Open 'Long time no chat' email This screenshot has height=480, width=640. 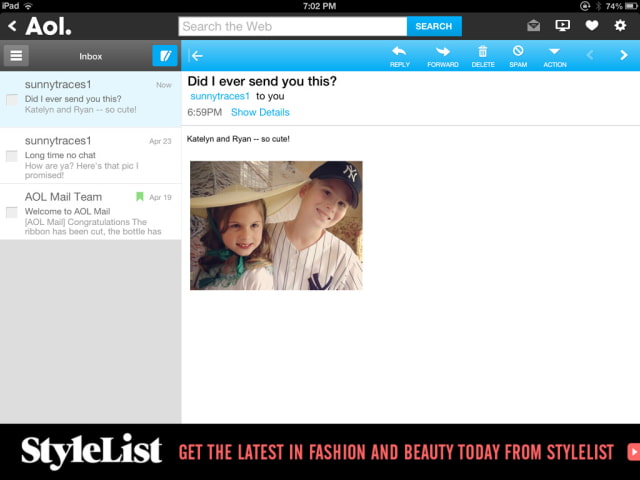(x=91, y=156)
